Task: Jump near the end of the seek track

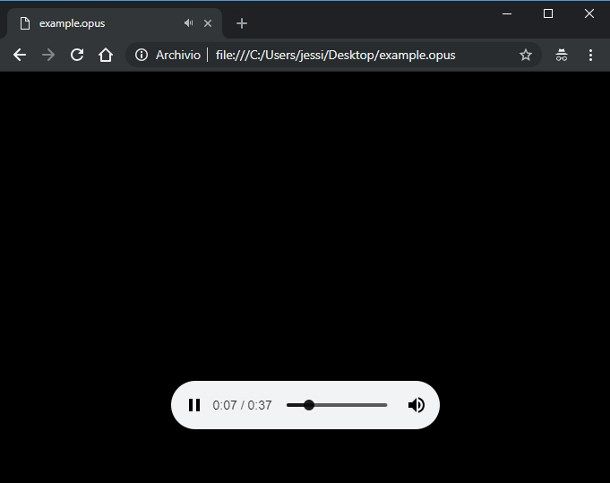Action: coord(381,405)
